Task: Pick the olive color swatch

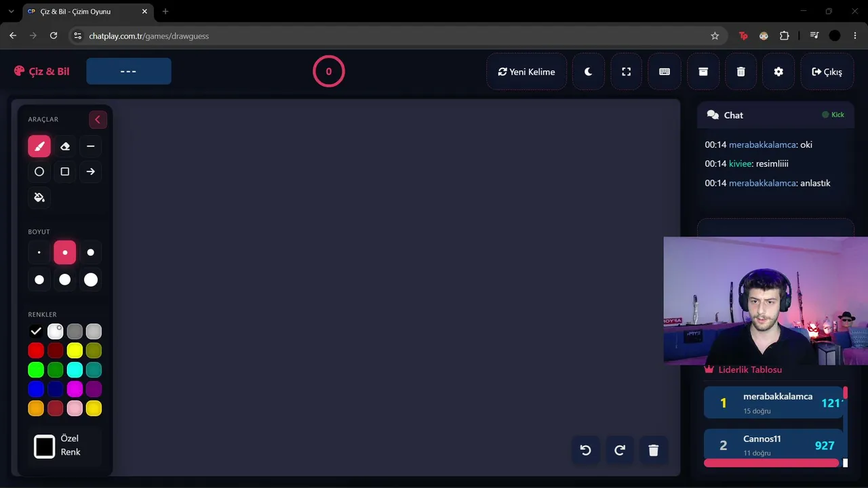Action: pyautogui.click(x=94, y=350)
